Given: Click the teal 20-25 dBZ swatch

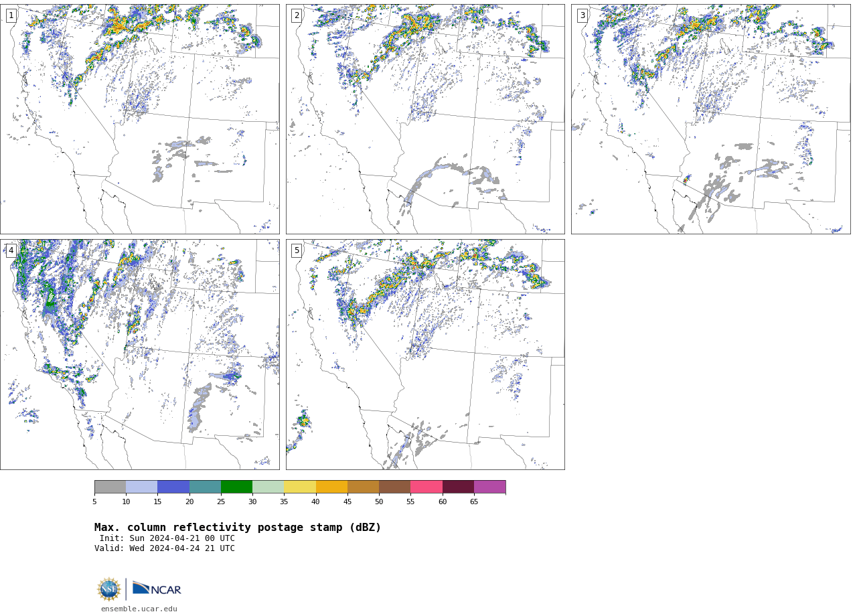Looking at the screenshot, I should tap(205, 487).
